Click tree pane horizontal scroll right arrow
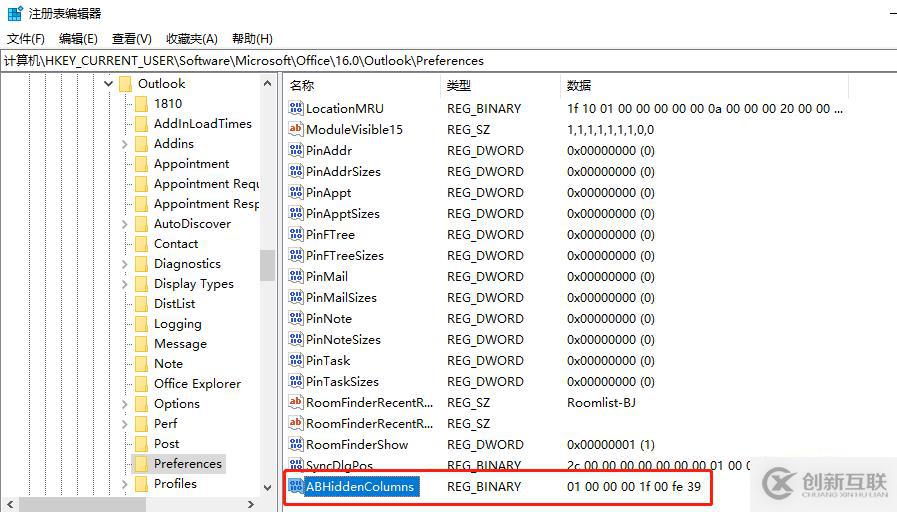 (x=251, y=505)
